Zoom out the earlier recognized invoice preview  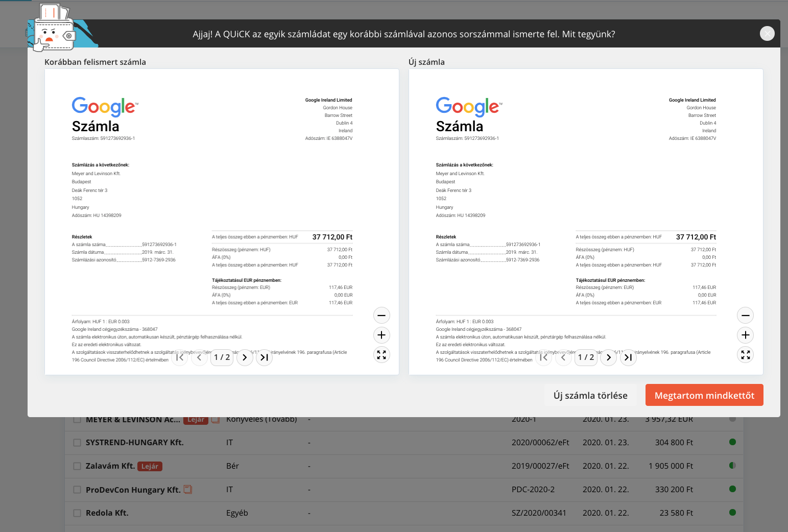click(381, 316)
